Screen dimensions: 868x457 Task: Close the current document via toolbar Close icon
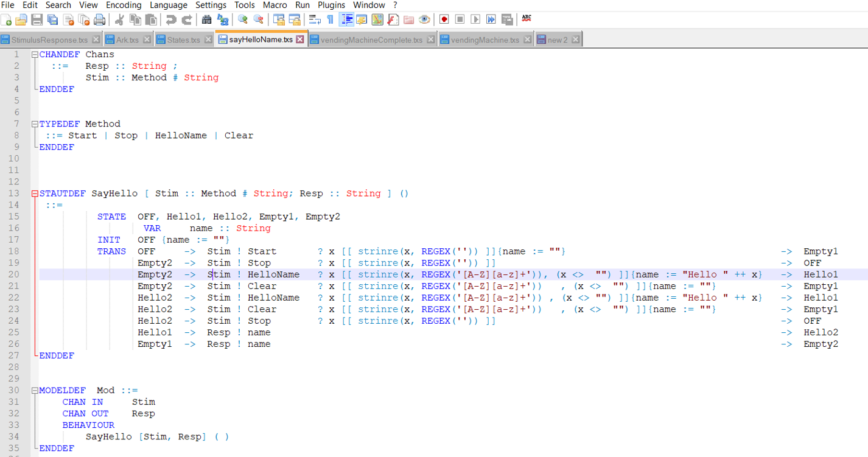click(68, 20)
